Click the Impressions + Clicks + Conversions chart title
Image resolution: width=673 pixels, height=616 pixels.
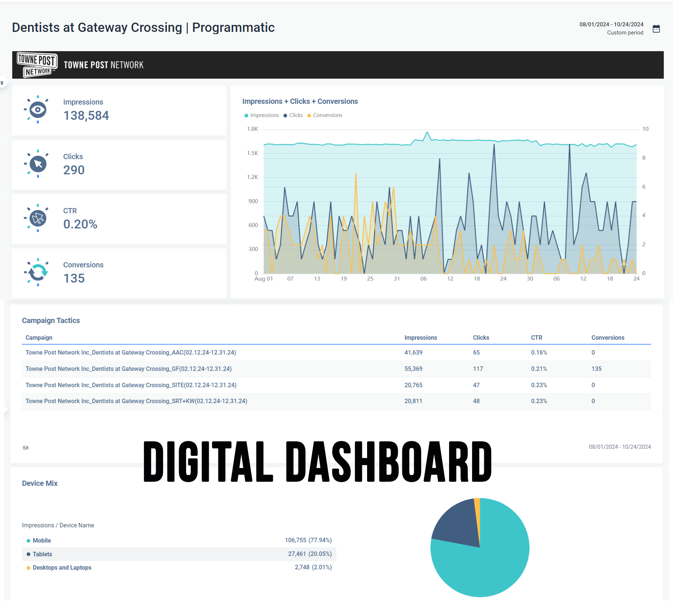click(x=300, y=101)
